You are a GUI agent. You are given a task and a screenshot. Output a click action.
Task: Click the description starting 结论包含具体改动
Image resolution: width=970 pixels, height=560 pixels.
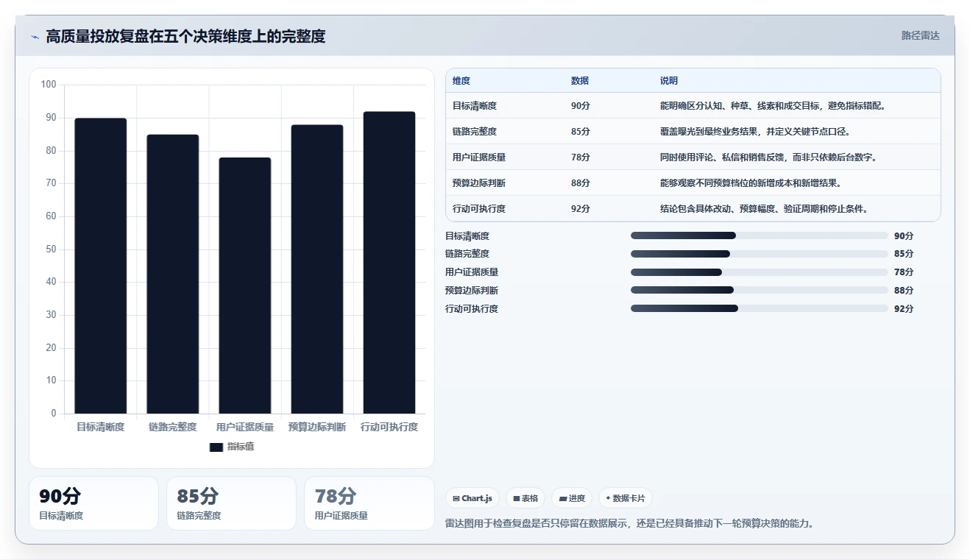coord(766,209)
